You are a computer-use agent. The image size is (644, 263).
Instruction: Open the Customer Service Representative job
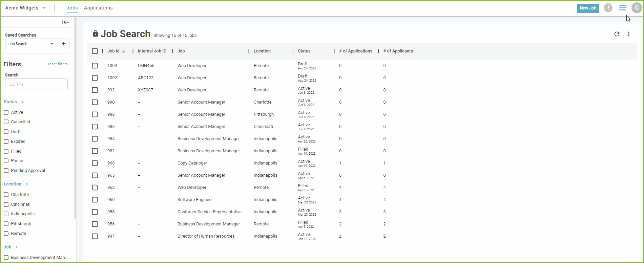[210, 212]
